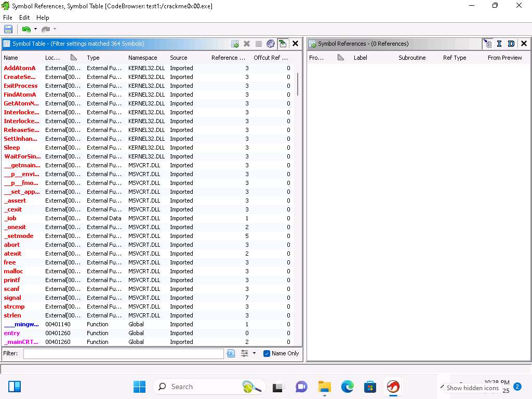The height and width of the screenshot is (399, 532).
Task: Click the filter options sliders icon
Action: point(244,353)
